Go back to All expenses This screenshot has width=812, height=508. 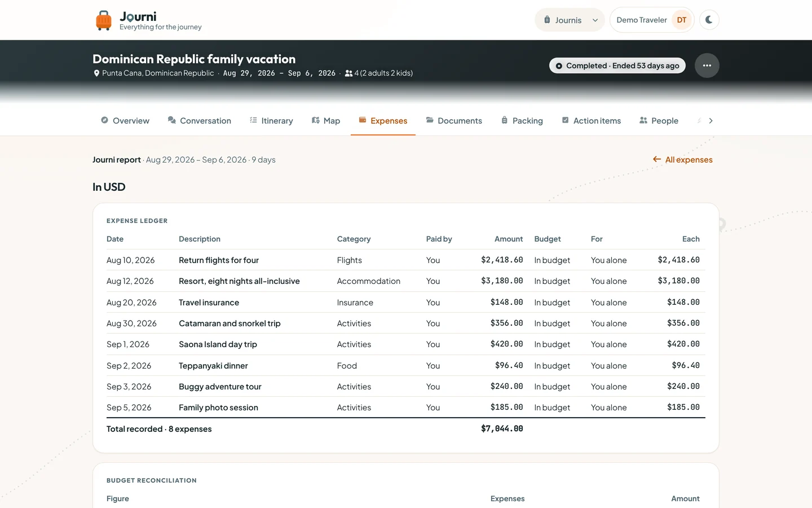(682, 160)
